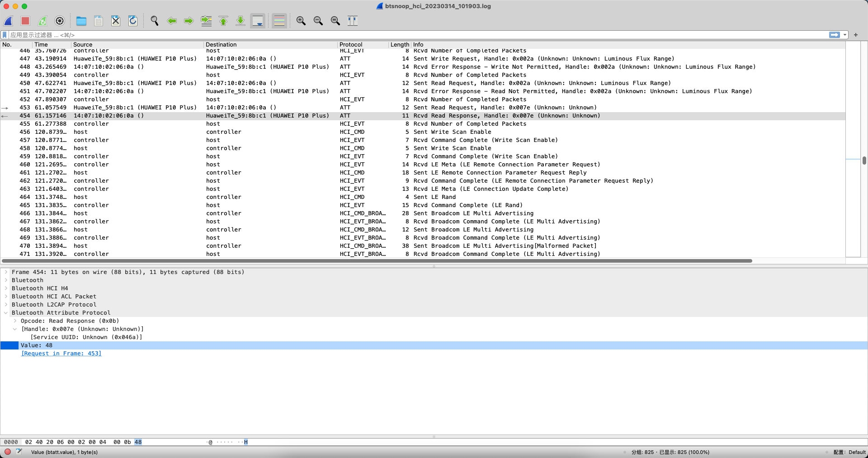Open capture options gear icon
This screenshot has width=868, height=458.
click(x=60, y=21)
